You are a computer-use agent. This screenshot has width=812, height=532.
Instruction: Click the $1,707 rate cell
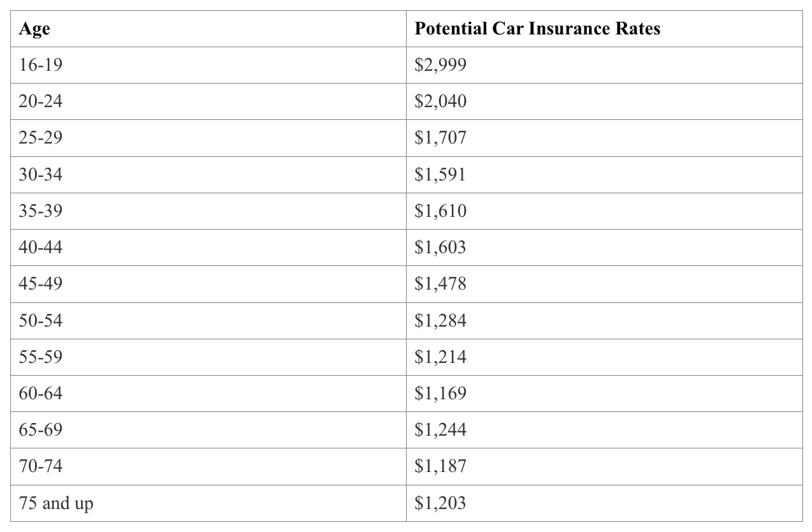pyautogui.click(x=440, y=138)
